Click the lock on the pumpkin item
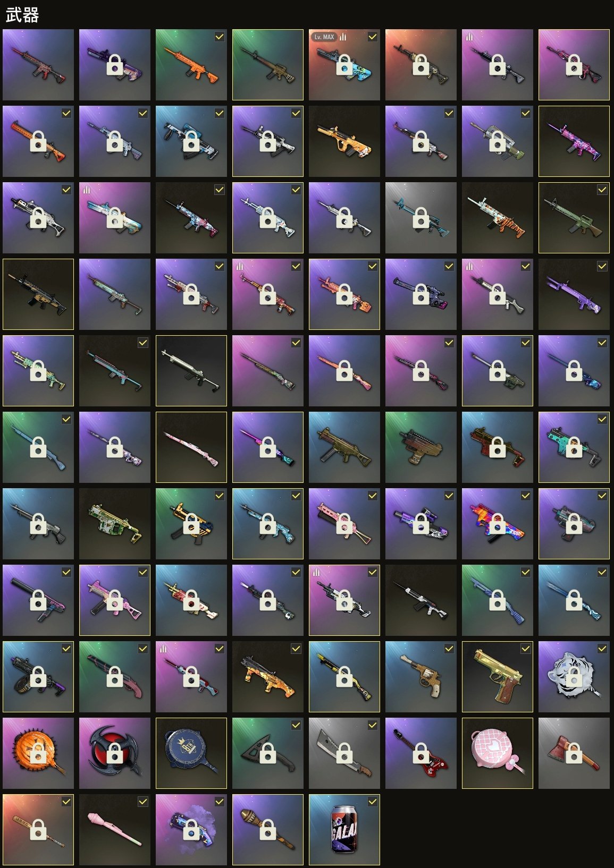This screenshot has width=614, height=868. pos(38,753)
